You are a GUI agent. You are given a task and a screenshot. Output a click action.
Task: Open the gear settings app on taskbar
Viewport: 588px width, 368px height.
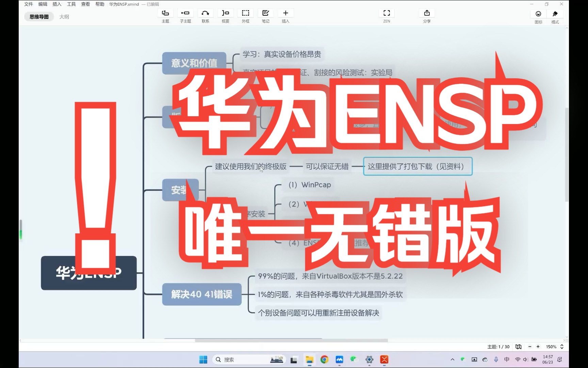tap(369, 359)
